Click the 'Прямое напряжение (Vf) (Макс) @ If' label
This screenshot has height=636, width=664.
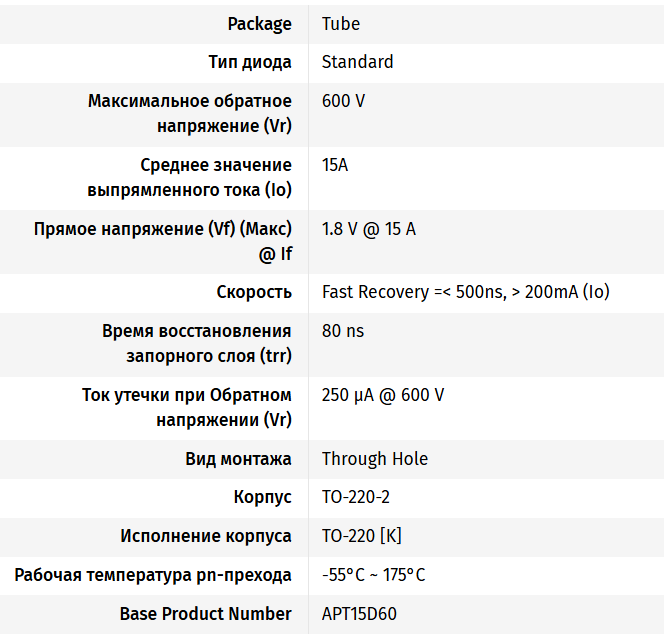click(x=163, y=241)
